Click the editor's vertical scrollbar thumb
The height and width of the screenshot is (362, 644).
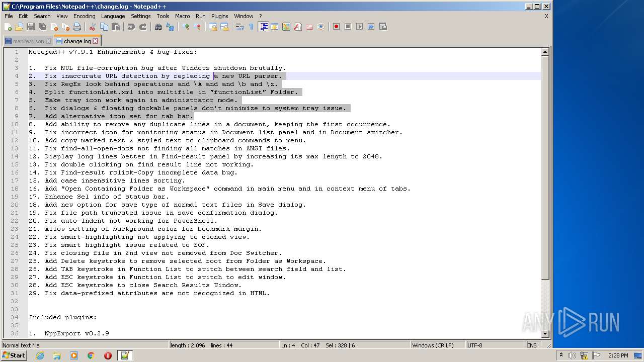pos(545,168)
